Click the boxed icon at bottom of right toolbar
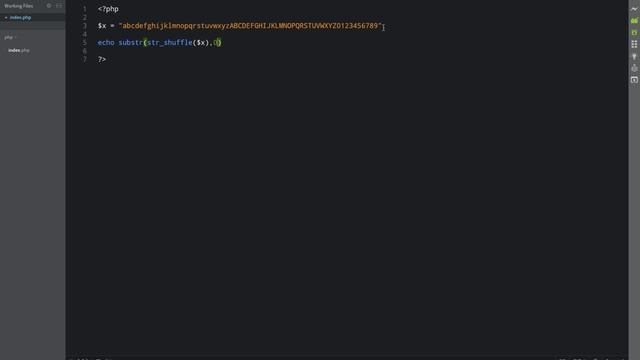Screen dimensions: 640x360 coord(634,80)
